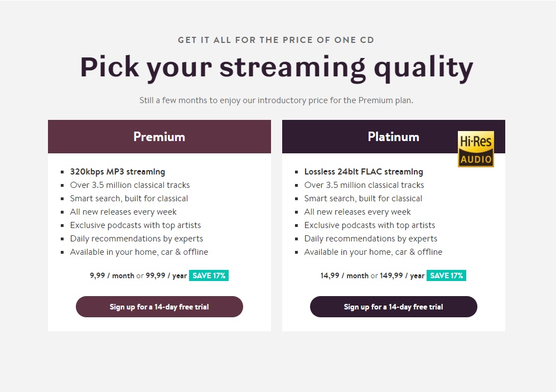Click Premium 99,99 / year price
This screenshot has height=392, width=556.
166,275
